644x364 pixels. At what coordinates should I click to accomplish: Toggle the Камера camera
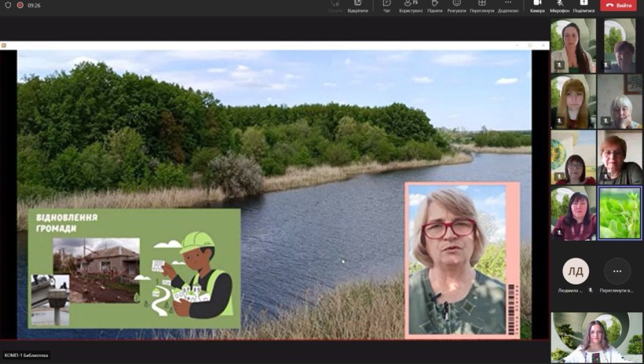click(x=537, y=6)
